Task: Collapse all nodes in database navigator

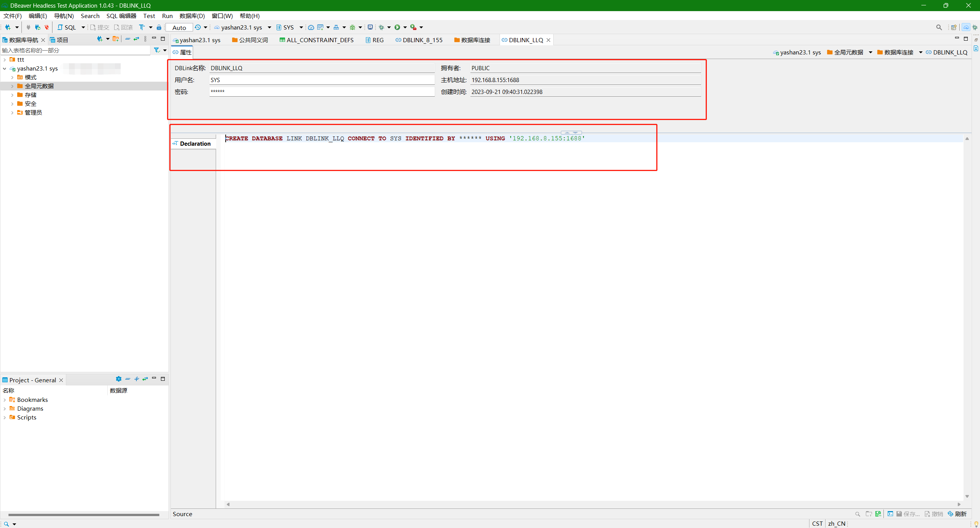Action: tap(128, 39)
